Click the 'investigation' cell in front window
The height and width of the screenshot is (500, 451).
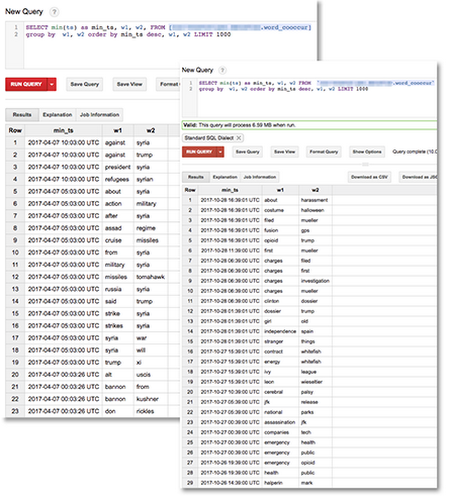click(x=315, y=281)
